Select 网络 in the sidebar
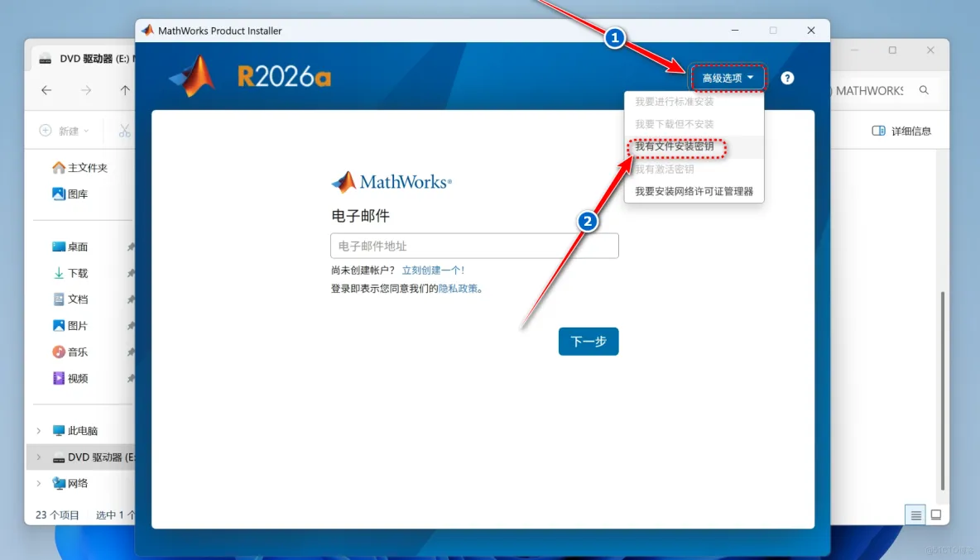The width and height of the screenshot is (980, 560). (x=70, y=483)
